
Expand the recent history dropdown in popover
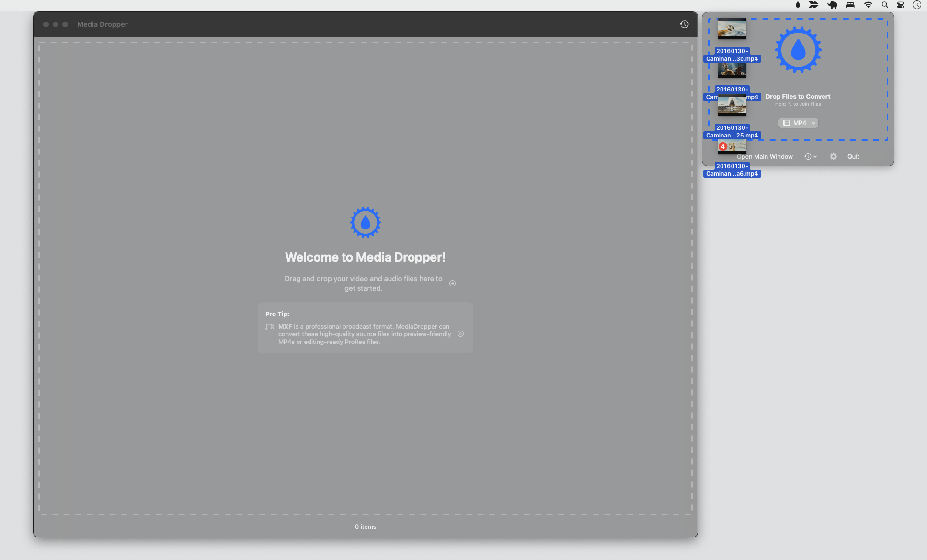[x=811, y=157]
